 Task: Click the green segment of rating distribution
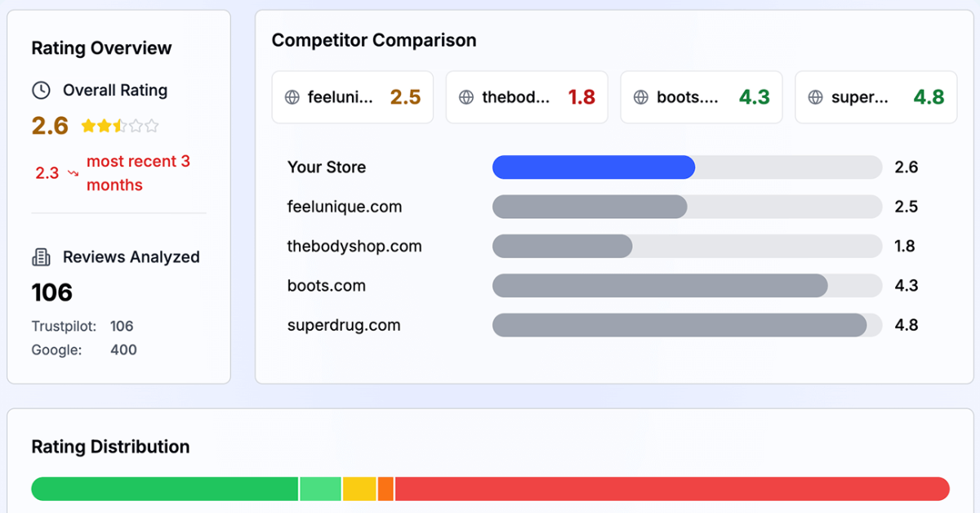(x=165, y=489)
